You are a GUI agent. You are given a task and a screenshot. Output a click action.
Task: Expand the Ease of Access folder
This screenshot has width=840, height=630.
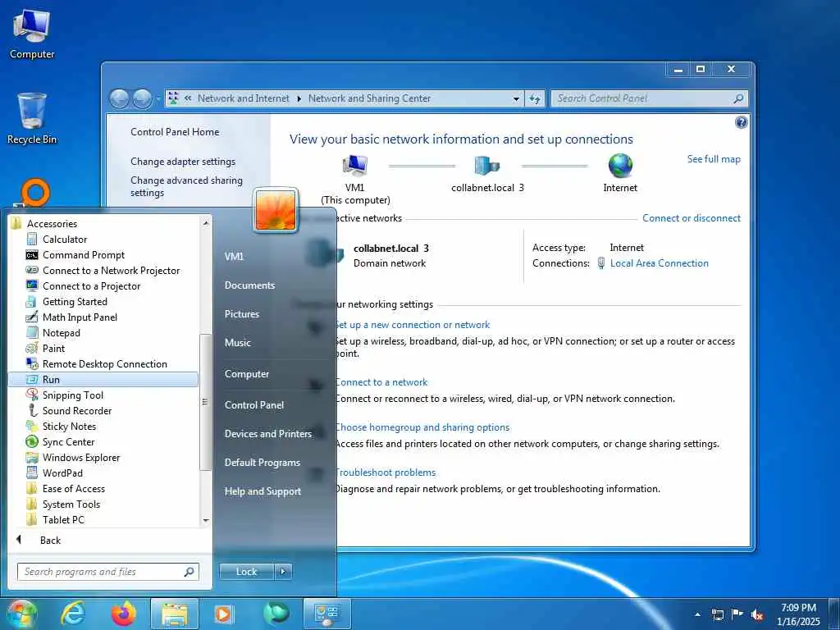(73, 489)
